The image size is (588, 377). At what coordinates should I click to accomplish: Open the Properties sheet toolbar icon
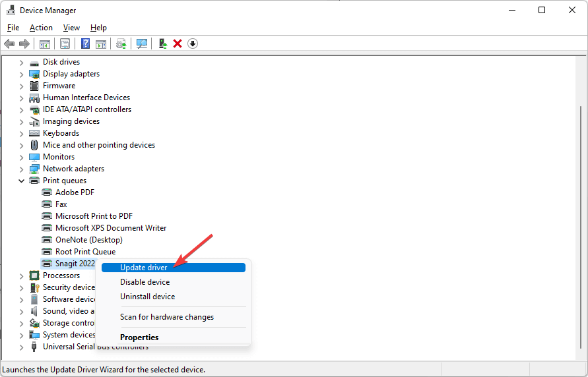click(65, 43)
